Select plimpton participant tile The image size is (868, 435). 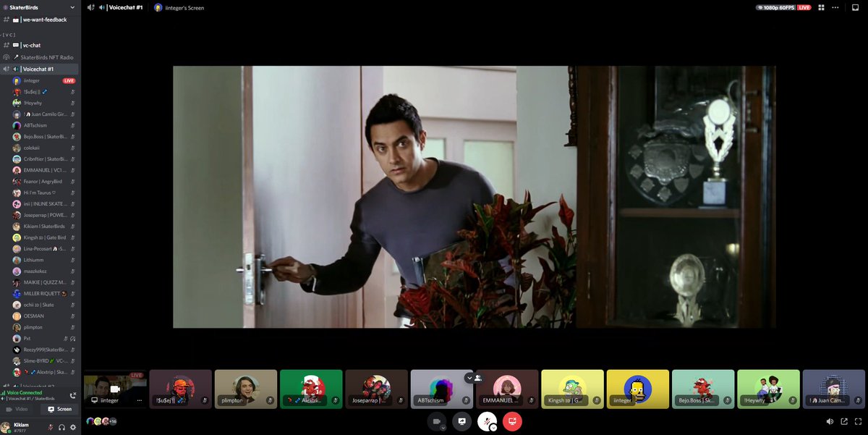click(x=246, y=389)
